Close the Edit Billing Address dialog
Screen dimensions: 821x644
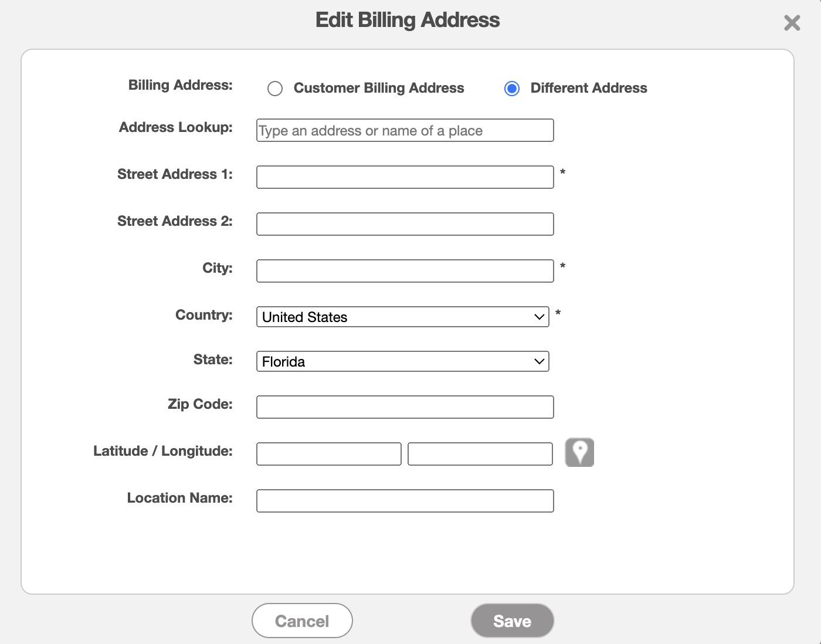click(792, 23)
